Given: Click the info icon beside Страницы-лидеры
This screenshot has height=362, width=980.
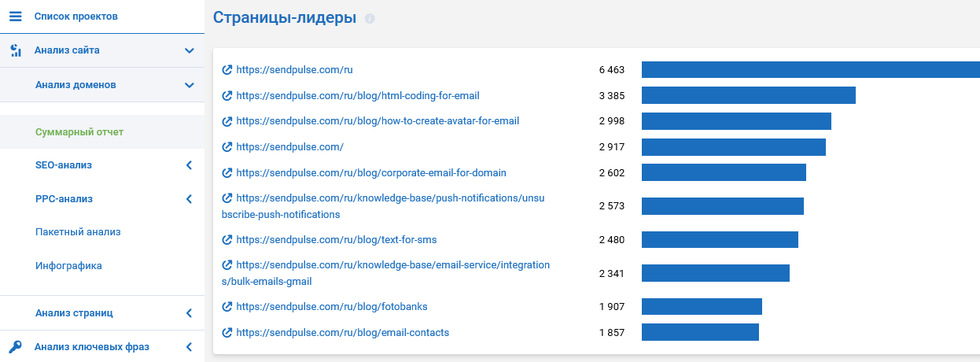Looking at the screenshot, I should (370, 18).
